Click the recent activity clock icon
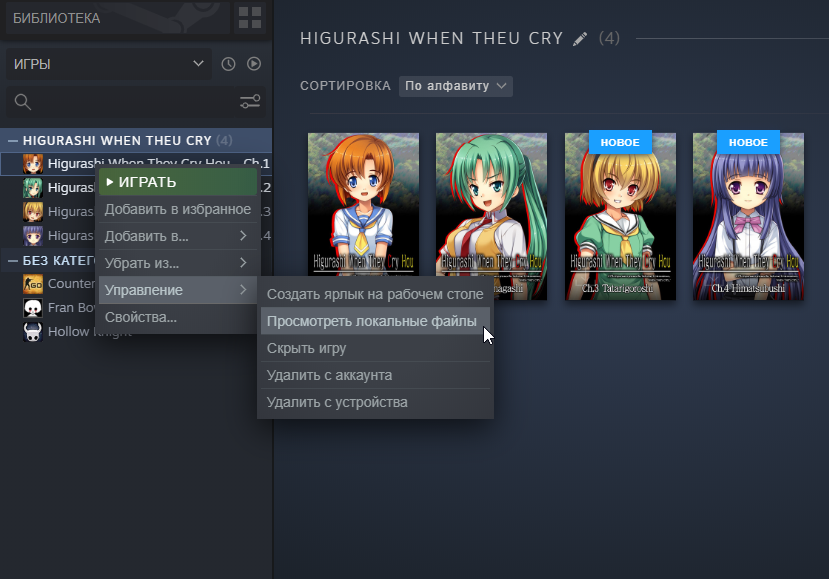The image size is (829, 579). point(228,64)
